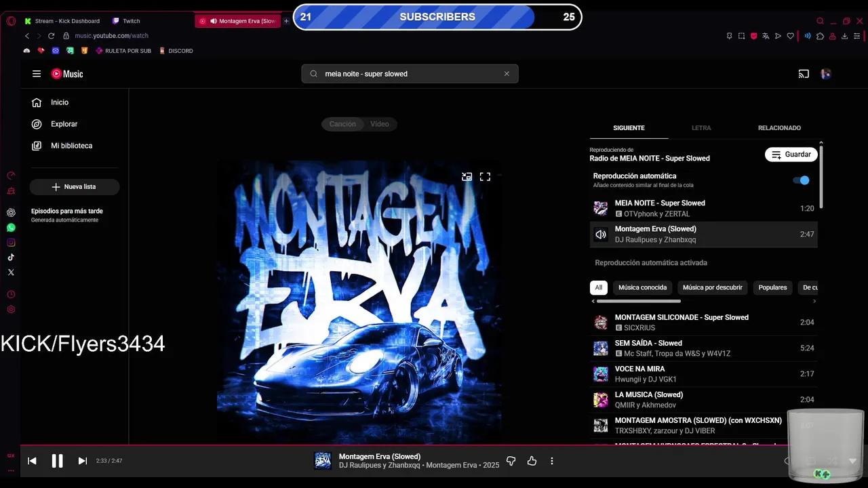
Task: Open RULETA POR SUB bookmark
Action: pyautogui.click(x=123, y=51)
